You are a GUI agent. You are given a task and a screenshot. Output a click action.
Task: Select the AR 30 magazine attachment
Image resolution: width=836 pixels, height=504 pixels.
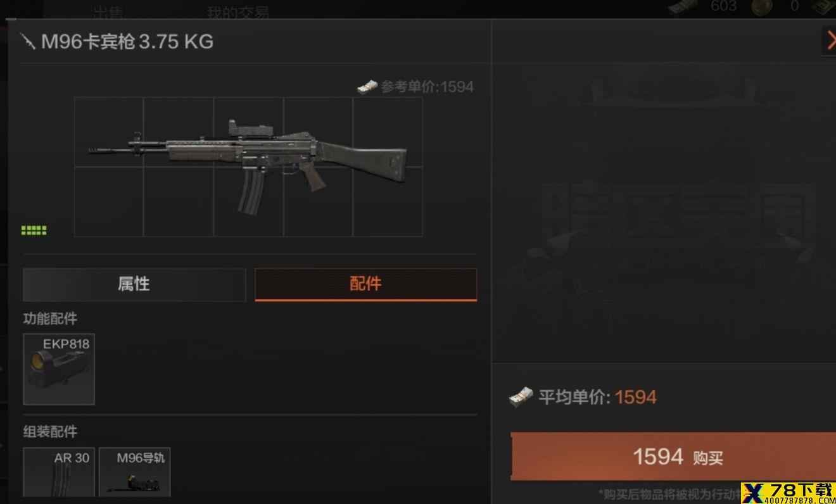pos(59,472)
